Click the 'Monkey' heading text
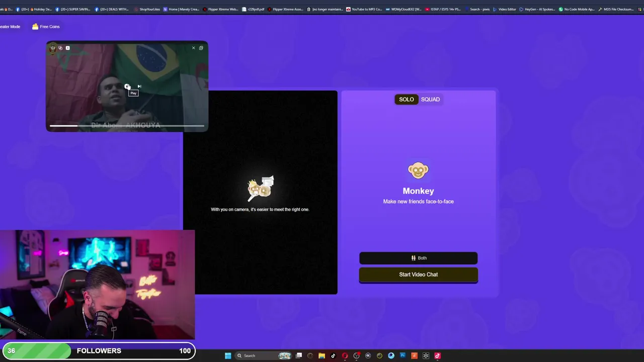The width and height of the screenshot is (644, 362). click(418, 191)
